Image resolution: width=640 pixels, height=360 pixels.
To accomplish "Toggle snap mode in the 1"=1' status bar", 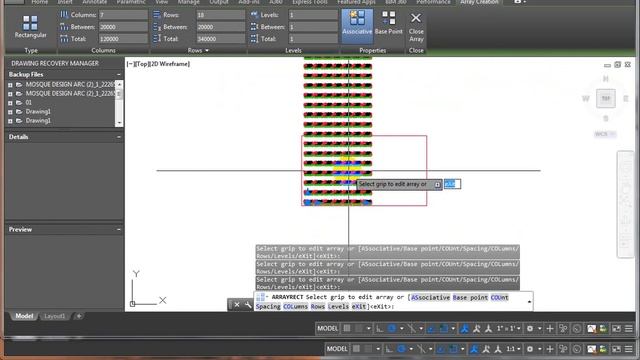I will coord(358,329).
